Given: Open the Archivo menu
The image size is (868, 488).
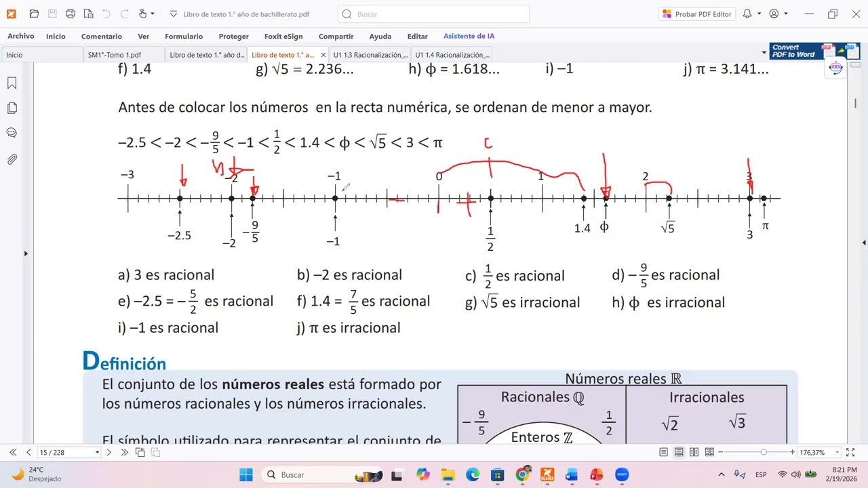Looking at the screenshot, I should 21,37.
